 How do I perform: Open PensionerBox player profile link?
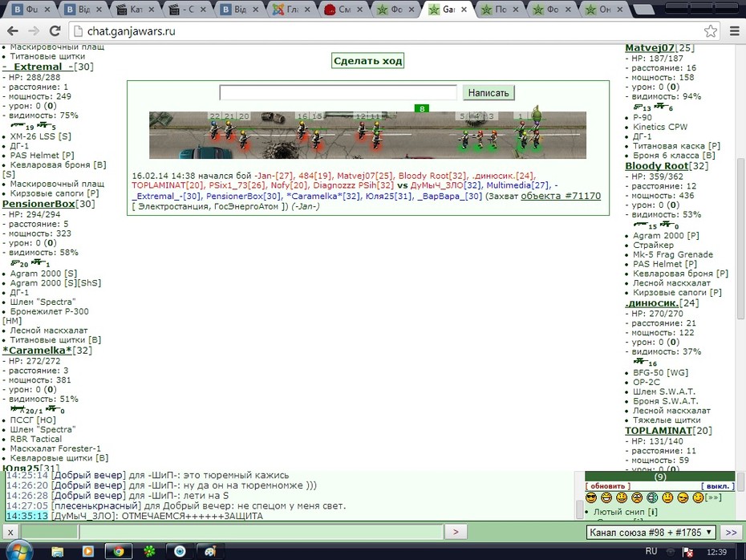coord(39,204)
